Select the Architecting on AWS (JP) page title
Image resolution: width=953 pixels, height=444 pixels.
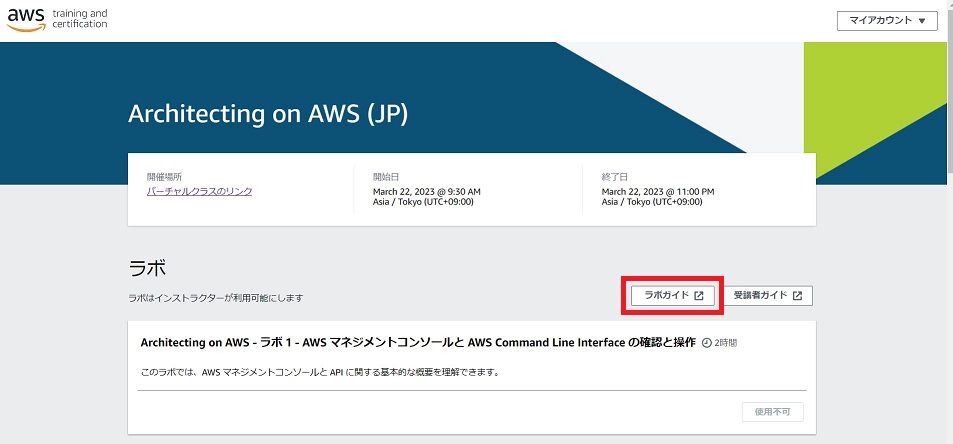268,114
